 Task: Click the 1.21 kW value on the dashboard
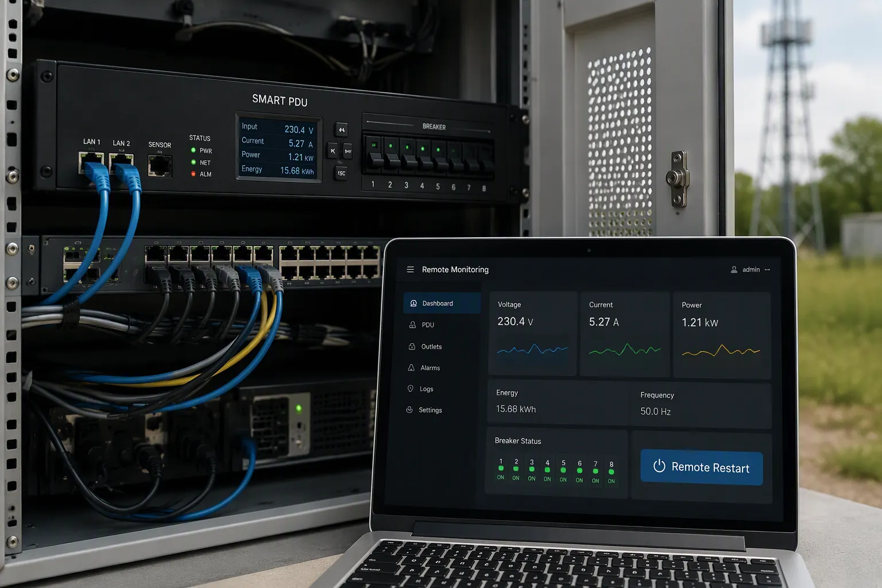point(699,323)
